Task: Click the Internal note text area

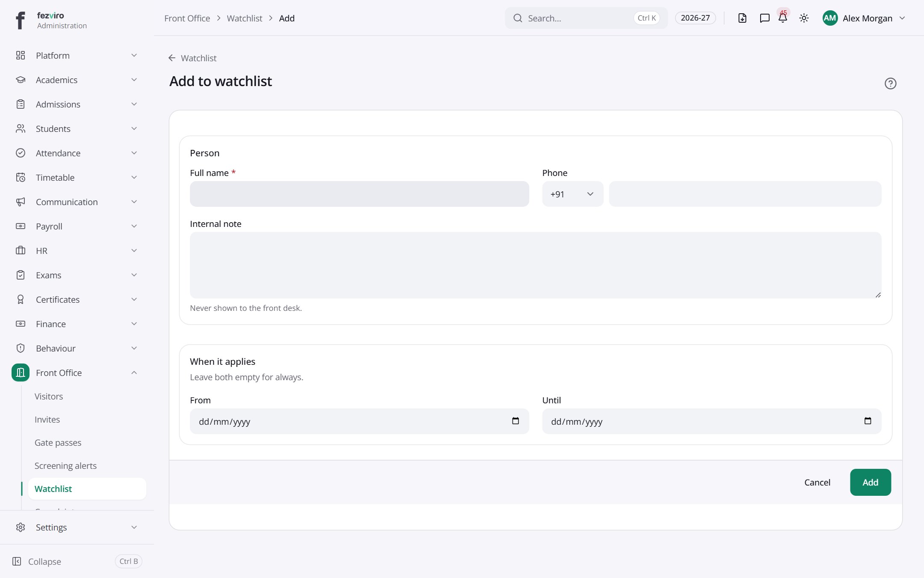Action: coord(536,265)
